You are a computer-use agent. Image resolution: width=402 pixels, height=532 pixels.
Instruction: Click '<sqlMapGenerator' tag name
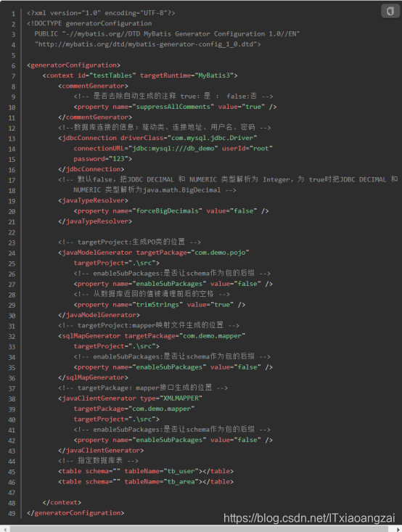click(89, 336)
